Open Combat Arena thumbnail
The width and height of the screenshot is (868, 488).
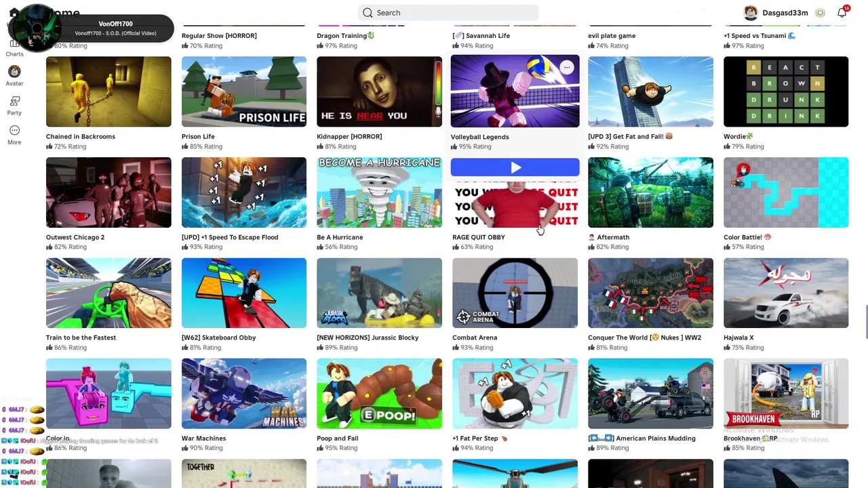(515, 293)
